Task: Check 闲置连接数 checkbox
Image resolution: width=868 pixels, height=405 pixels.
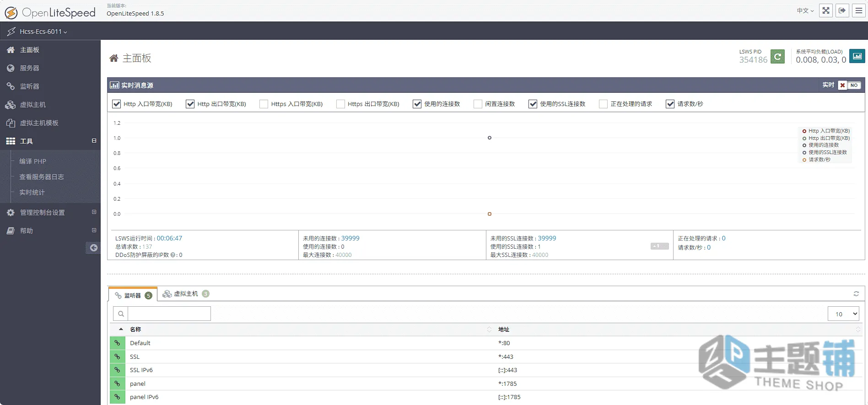Action: point(478,104)
